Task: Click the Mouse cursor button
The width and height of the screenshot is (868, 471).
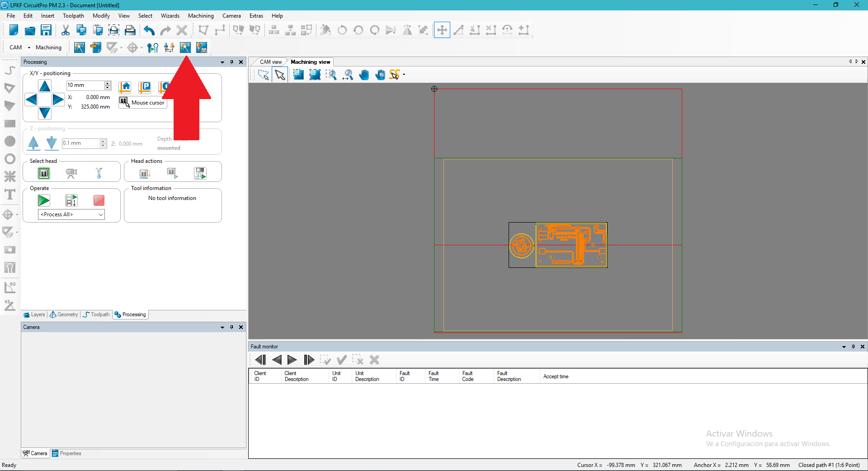Action: tap(143, 103)
